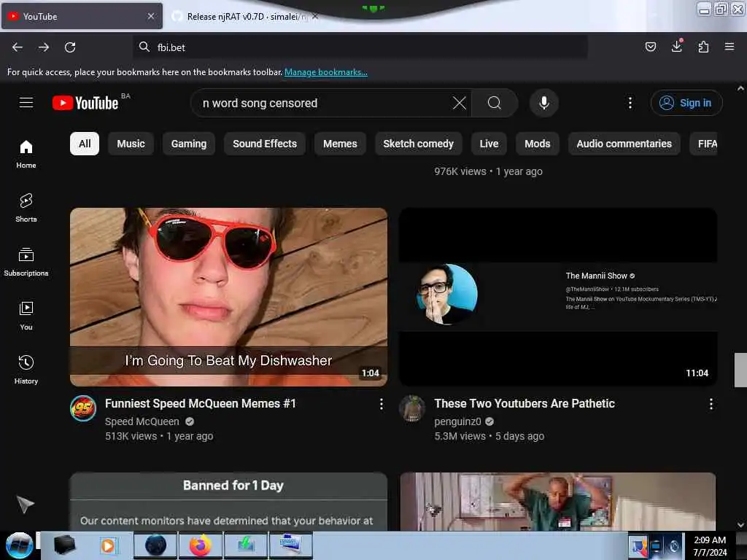This screenshot has height=560, width=747.
Task: Select the Mods filter chip
Action: pyautogui.click(x=538, y=144)
